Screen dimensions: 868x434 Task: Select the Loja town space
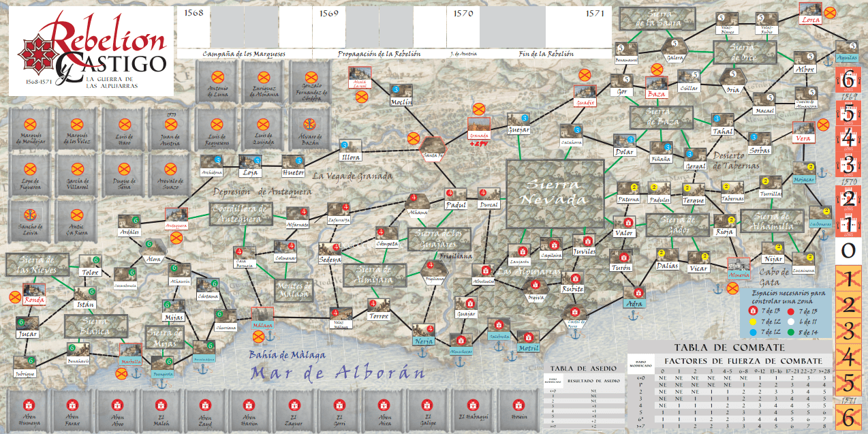(250, 163)
